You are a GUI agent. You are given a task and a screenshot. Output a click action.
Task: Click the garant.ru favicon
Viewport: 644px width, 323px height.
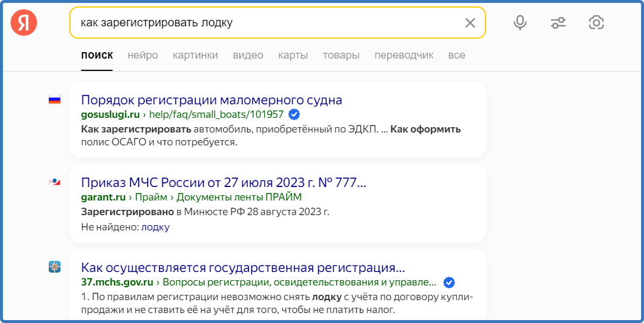pos(54,182)
